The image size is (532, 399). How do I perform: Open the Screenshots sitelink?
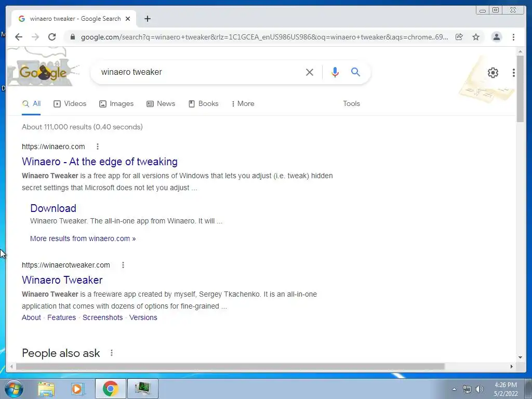102,317
